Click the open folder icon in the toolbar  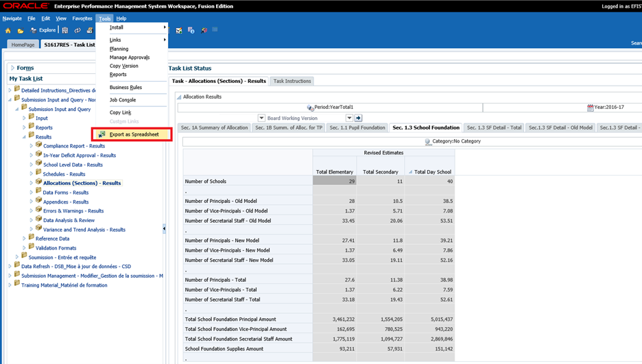(x=21, y=30)
